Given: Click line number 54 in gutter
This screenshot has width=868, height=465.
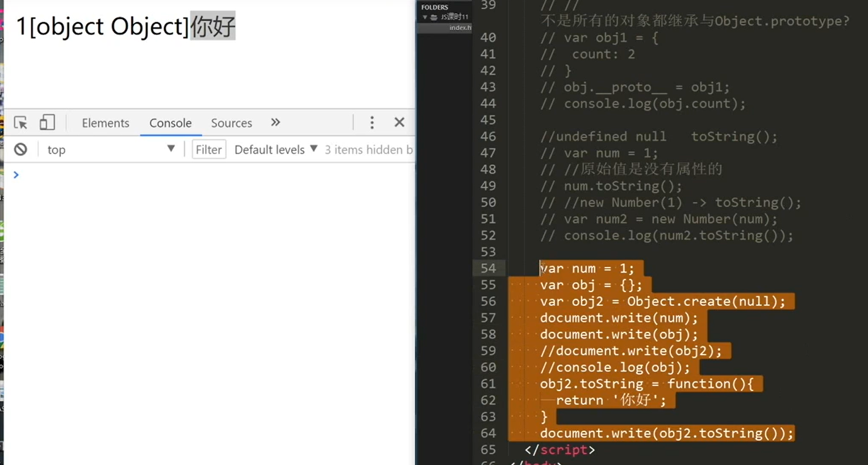Looking at the screenshot, I should [488, 268].
